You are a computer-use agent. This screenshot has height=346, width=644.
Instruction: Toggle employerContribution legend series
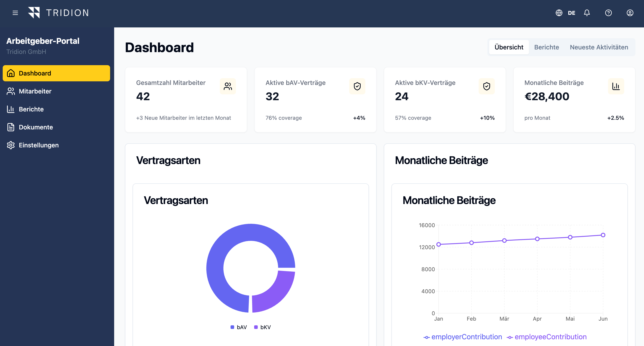[463, 337]
